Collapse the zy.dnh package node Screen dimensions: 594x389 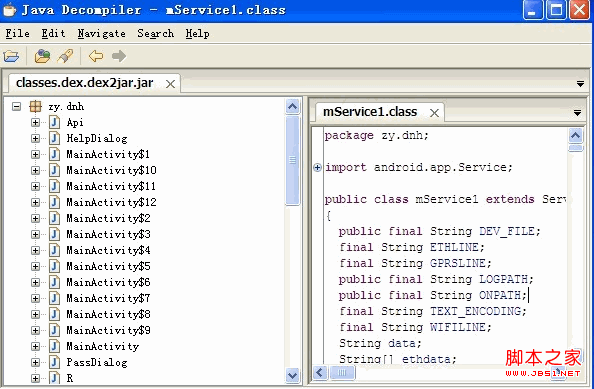pyautogui.click(x=16, y=106)
